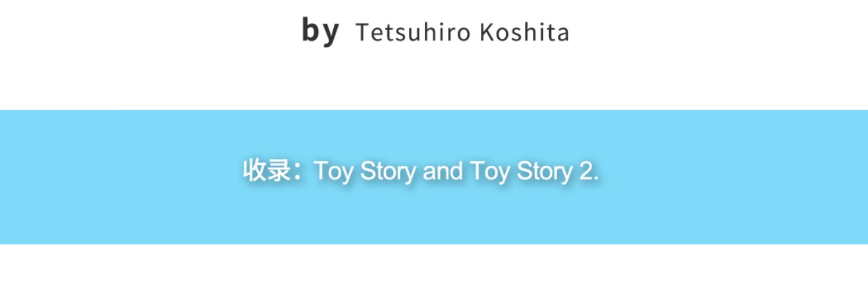Image resolution: width=868 pixels, height=303 pixels.
Task: Click the white space below the blue banner
Action: (x=434, y=275)
